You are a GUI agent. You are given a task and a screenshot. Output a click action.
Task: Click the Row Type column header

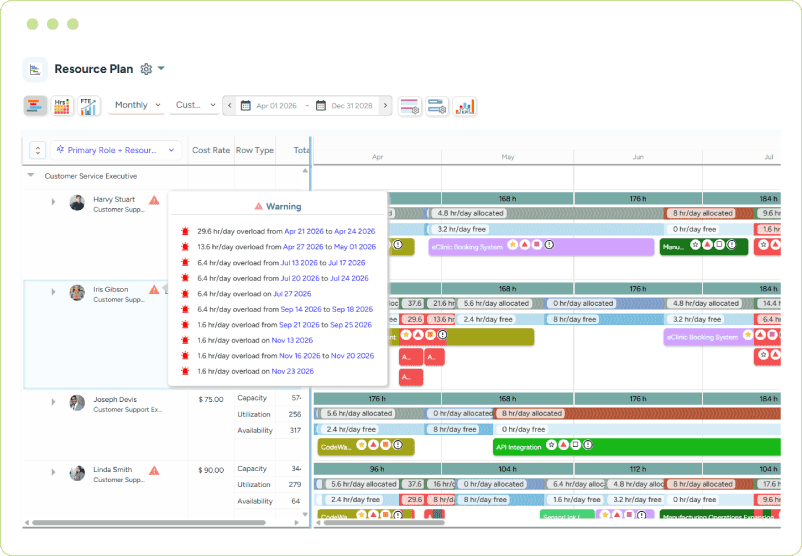(255, 150)
